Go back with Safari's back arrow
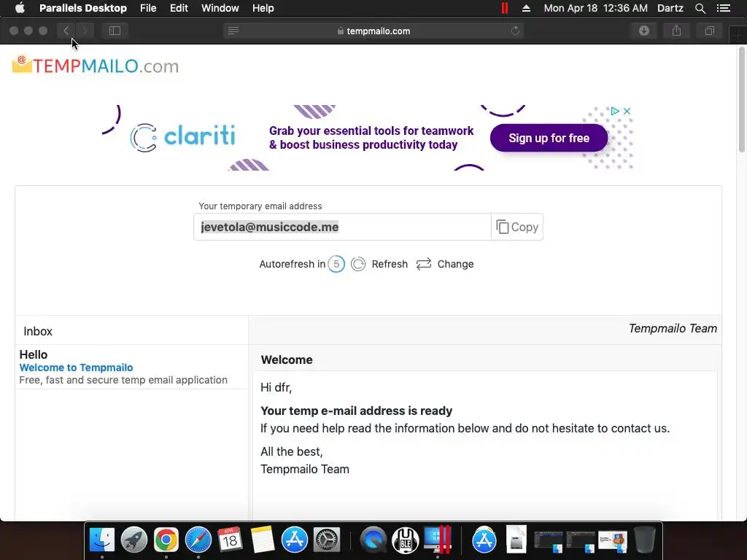The width and height of the screenshot is (747, 560). tap(66, 31)
